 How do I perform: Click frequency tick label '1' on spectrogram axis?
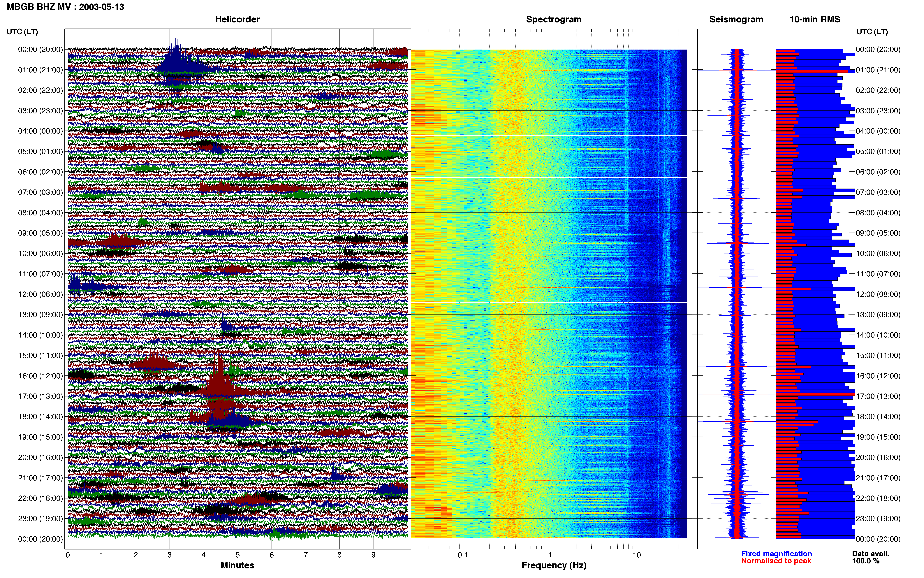pyautogui.click(x=550, y=555)
